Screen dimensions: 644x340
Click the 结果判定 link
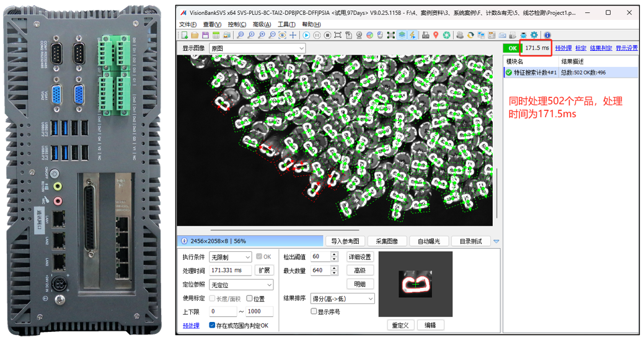tap(601, 48)
